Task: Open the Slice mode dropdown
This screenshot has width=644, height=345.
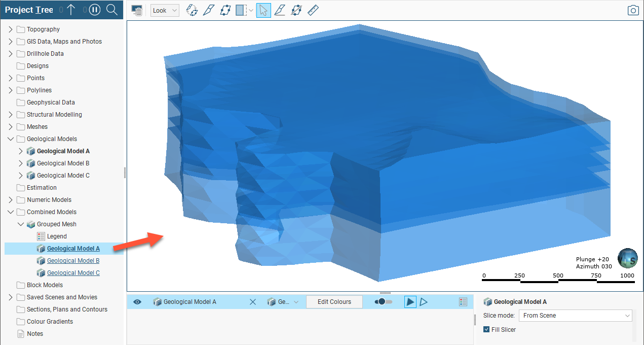Action: (x=576, y=316)
